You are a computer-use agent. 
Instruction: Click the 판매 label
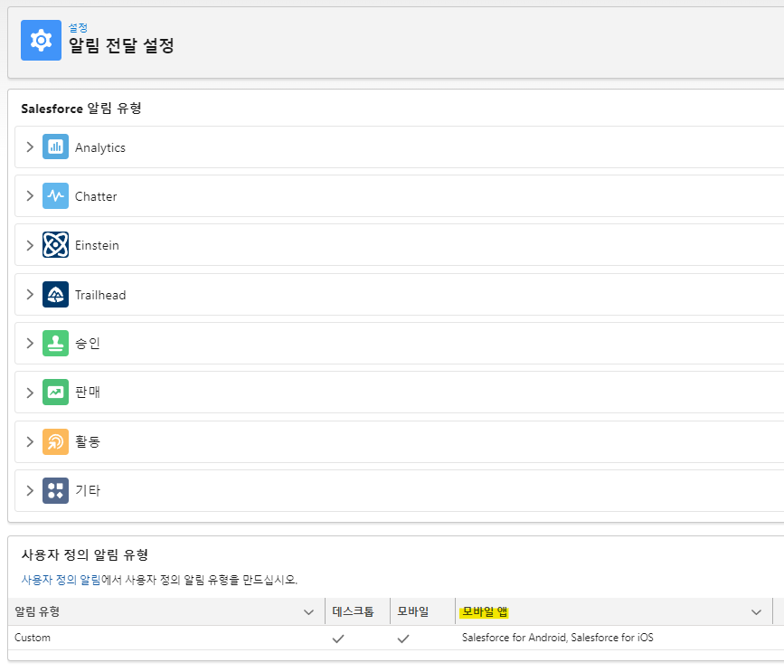88,392
